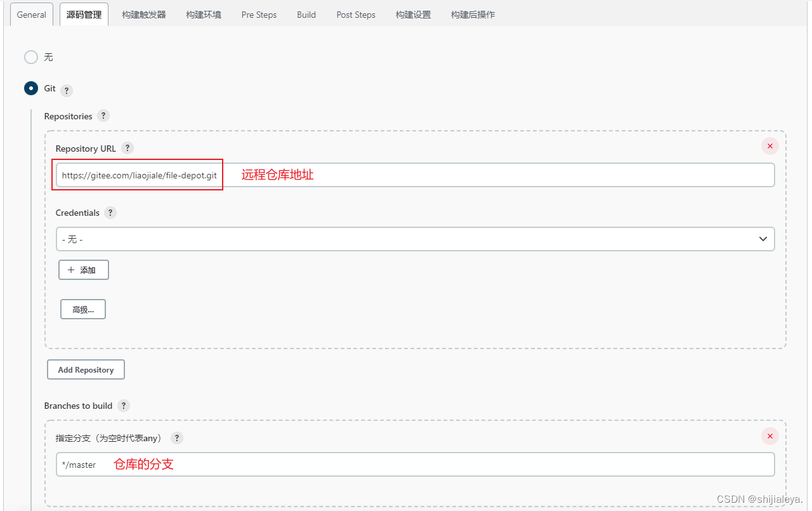Click the Branches to build label

[x=78, y=406]
